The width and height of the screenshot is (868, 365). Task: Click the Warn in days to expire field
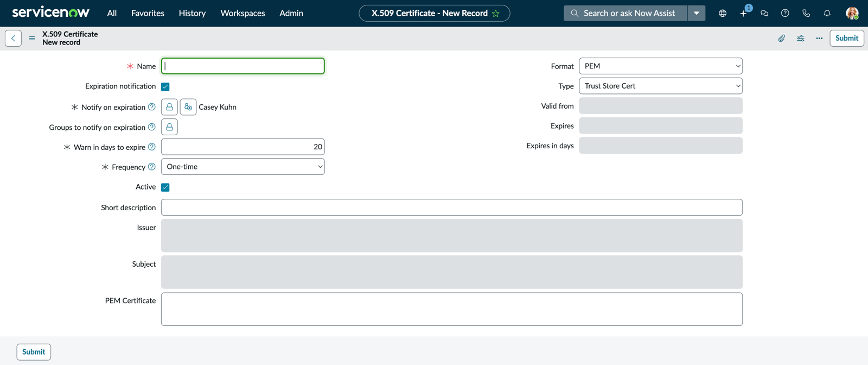243,147
